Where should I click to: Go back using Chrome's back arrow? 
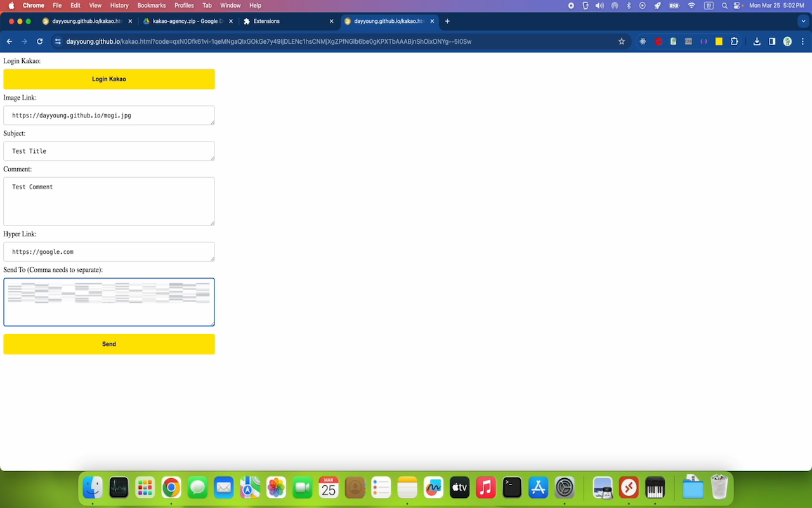[x=10, y=41]
